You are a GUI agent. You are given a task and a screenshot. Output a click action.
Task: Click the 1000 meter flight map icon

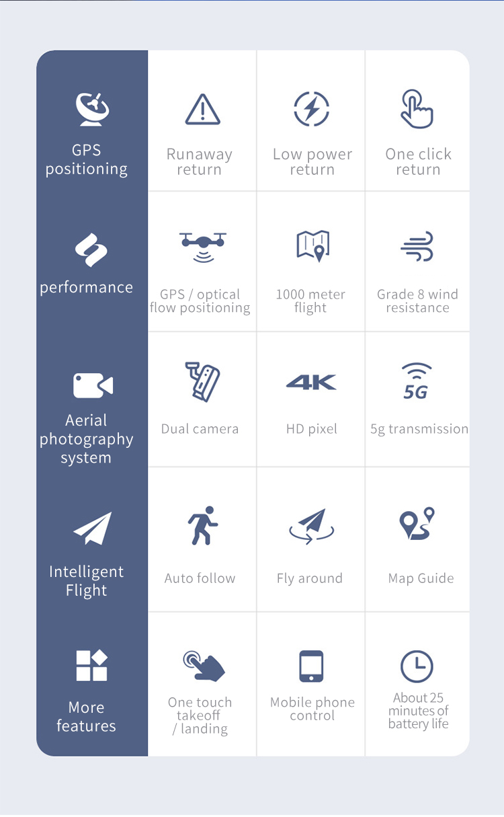click(313, 246)
